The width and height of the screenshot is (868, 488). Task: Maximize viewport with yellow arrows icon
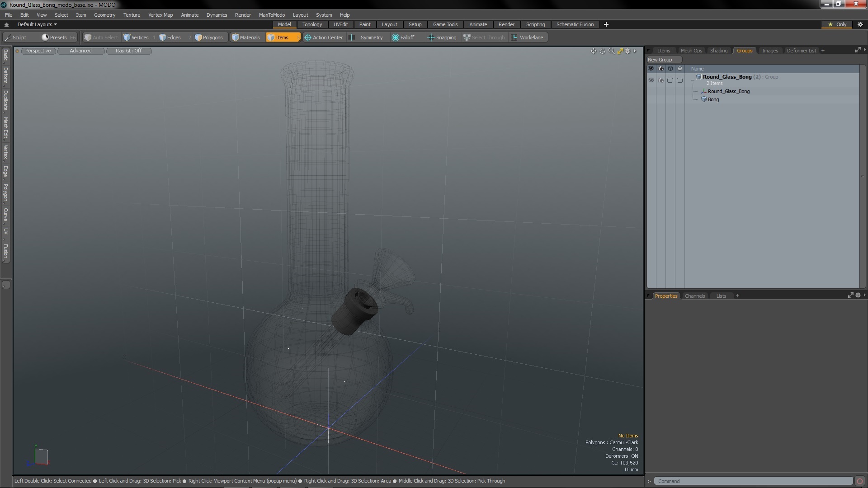620,51
